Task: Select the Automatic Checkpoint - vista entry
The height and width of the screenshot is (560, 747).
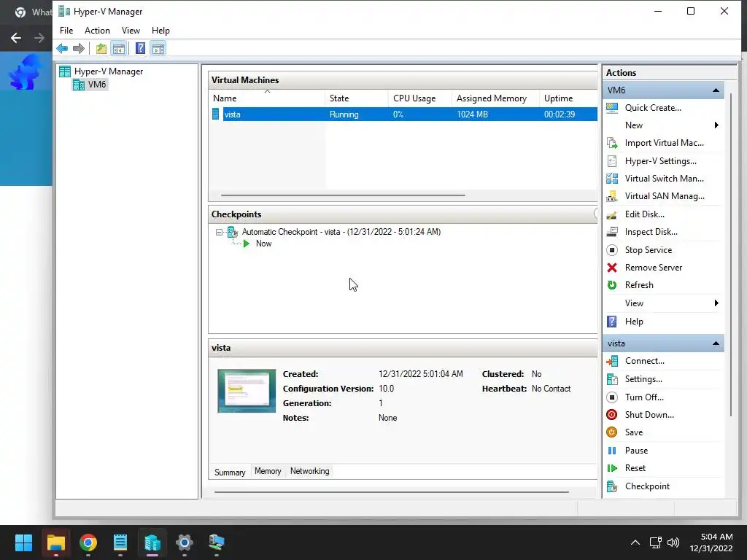Action: [x=341, y=232]
